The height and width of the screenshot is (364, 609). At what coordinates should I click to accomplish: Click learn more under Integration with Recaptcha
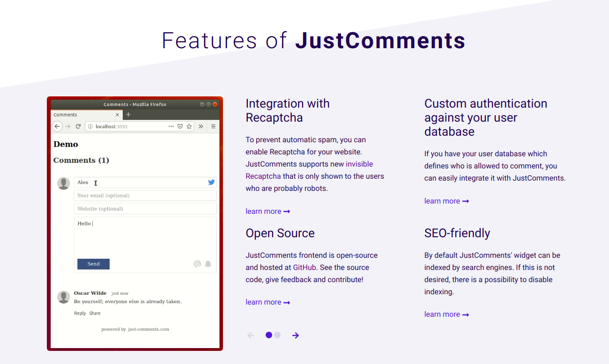point(268,211)
